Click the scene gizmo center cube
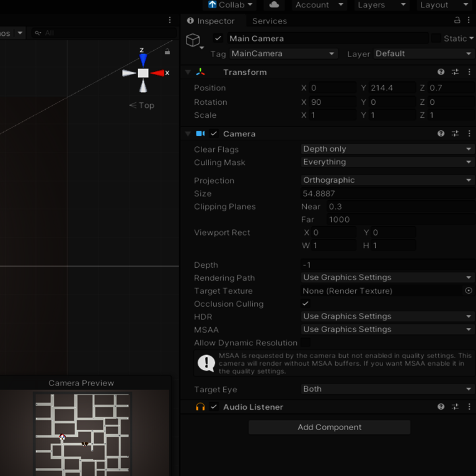The height and width of the screenshot is (476, 476). 143,73
